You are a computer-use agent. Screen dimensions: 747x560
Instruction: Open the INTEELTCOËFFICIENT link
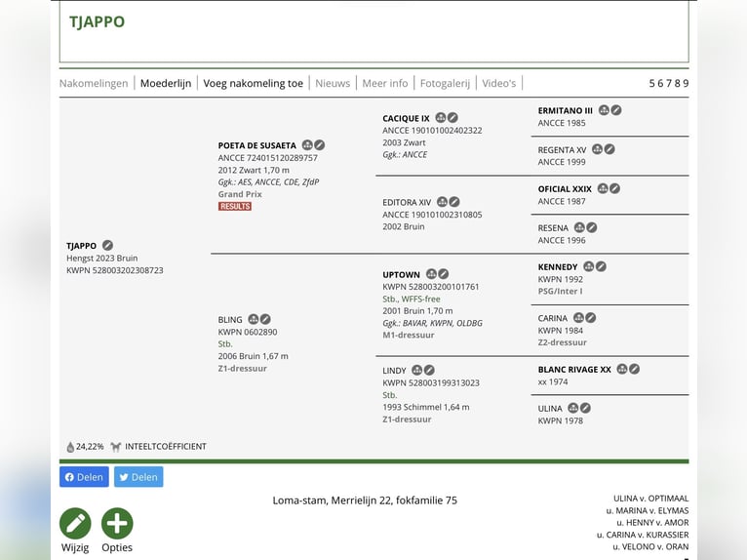pos(166,447)
